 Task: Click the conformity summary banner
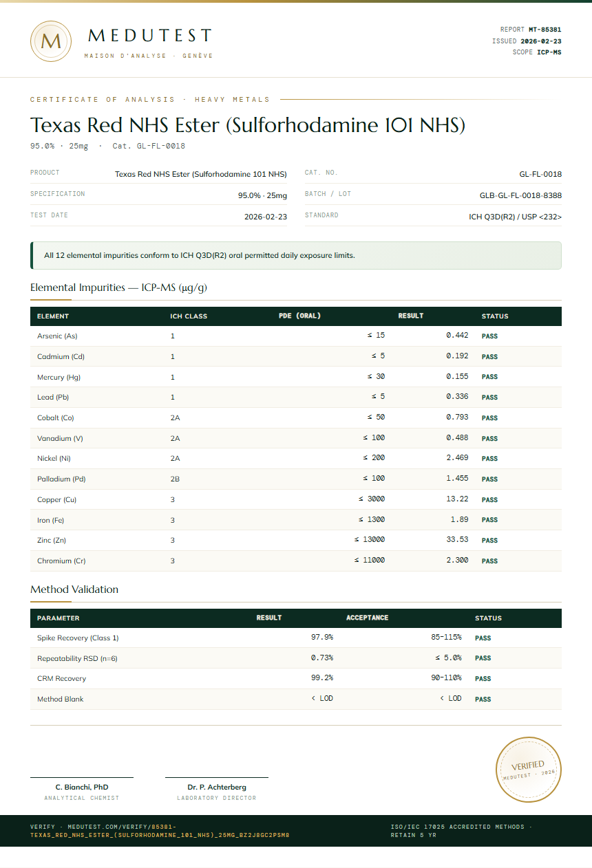click(x=296, y=255)
